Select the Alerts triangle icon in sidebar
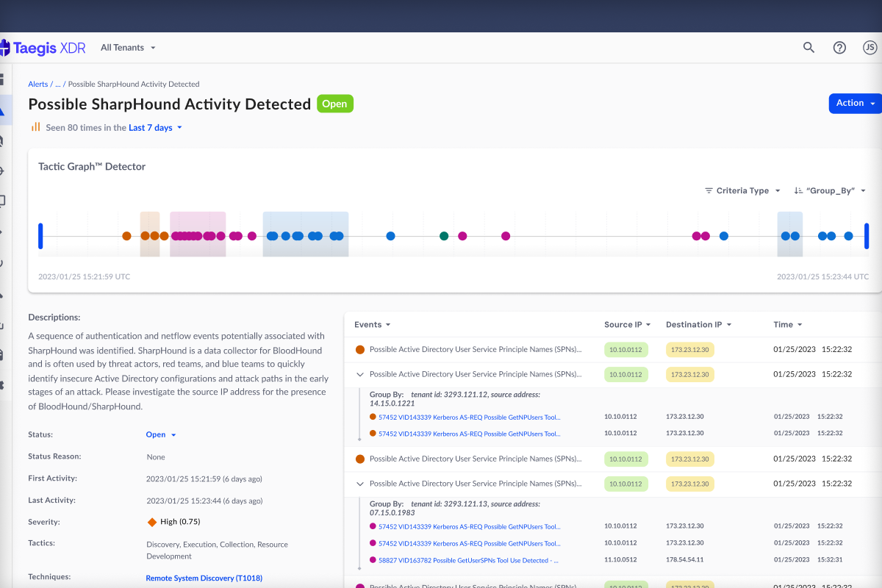This screenshot has height=588, width=882. coord(2,111)
